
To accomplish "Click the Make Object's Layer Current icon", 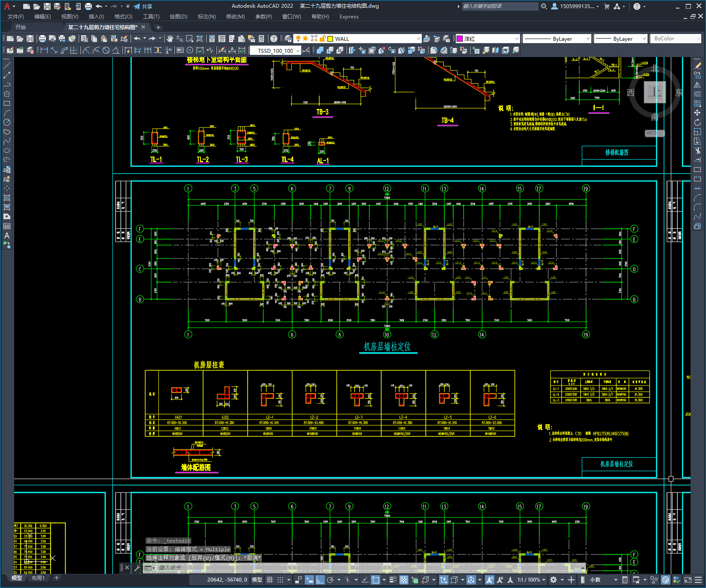I will tap(427, 39).
